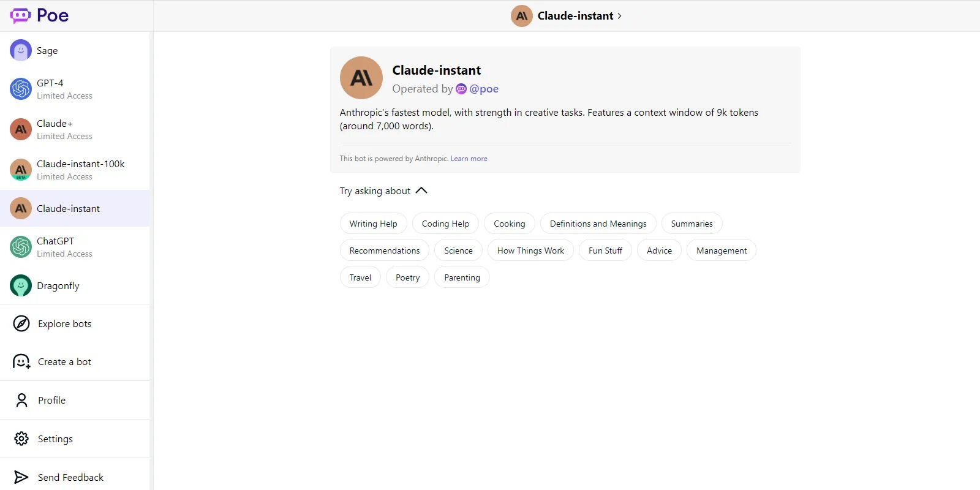This screenshot has height=490, width=980.
Task: Open the Sage bot avatar
Action: click(21, 50)
